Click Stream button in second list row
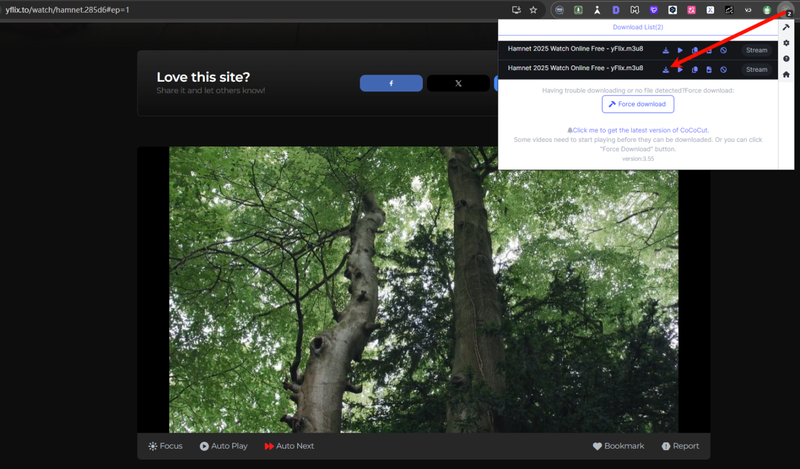Viewport: 800px width, 469px height. 757,69
